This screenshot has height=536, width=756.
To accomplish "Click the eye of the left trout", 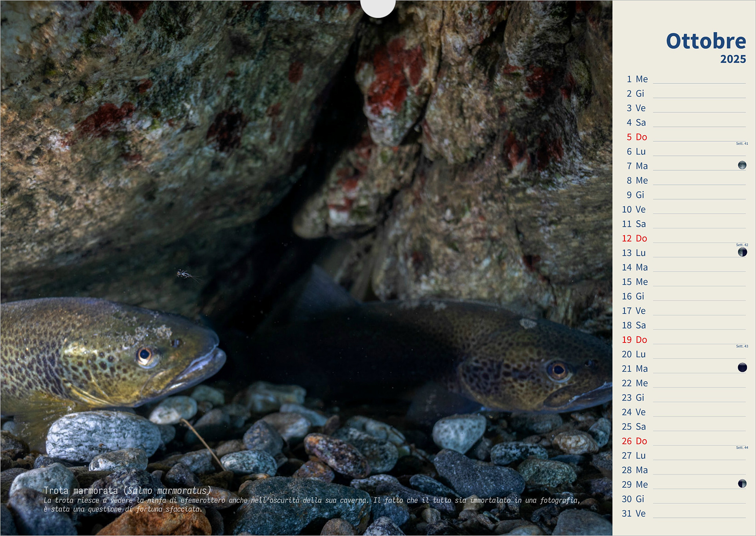I will pos(145,355).
